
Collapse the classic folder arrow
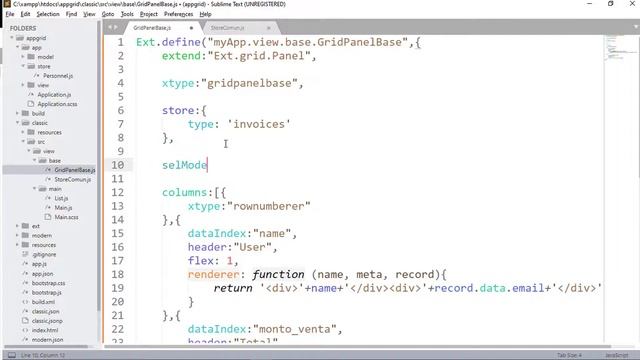pos(18,122)
